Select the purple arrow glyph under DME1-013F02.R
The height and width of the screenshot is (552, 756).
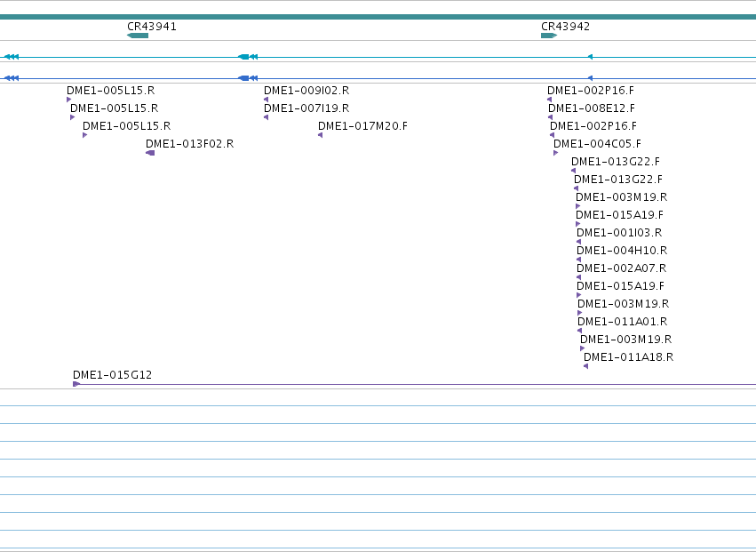[150, 153]
